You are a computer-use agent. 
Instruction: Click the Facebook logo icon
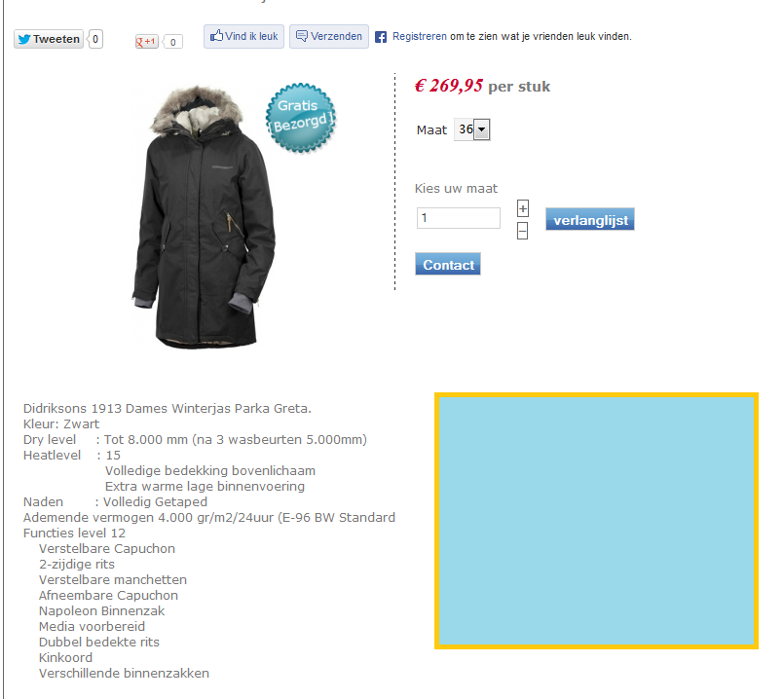point(381,37)
